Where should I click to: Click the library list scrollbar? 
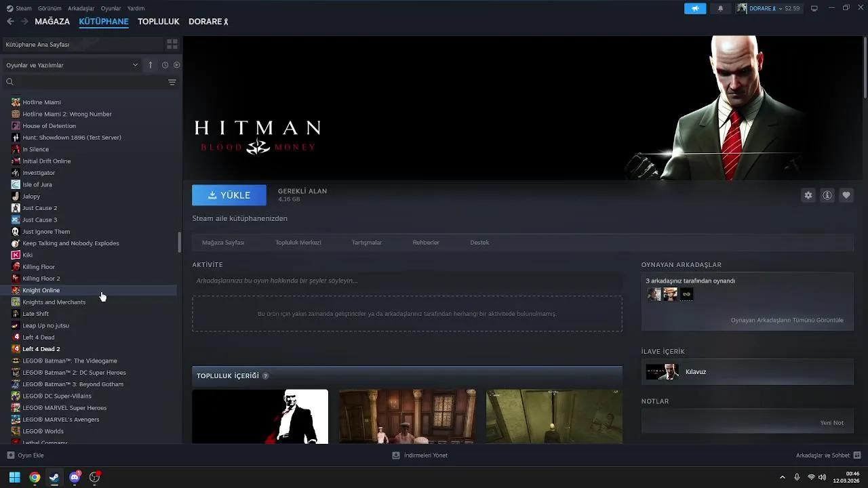(x=180, y=241)
